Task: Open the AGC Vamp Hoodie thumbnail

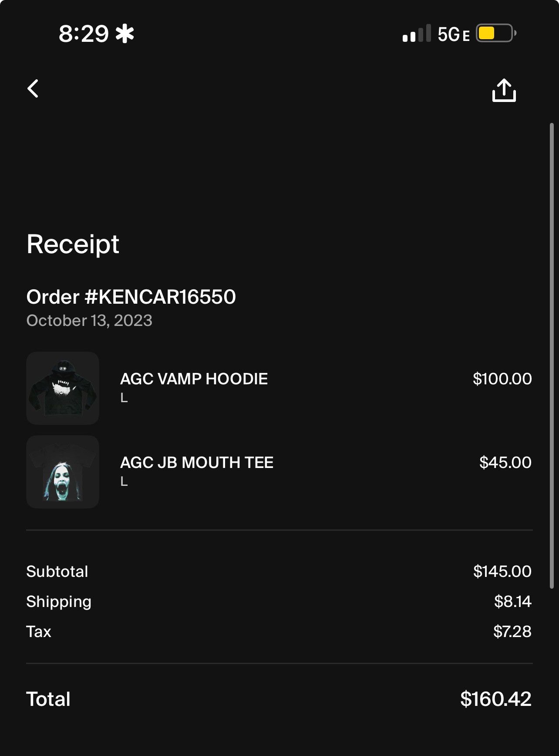Action: 63,388
